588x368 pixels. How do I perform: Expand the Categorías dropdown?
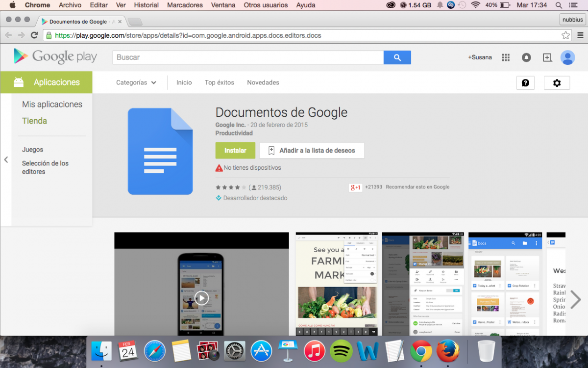pos(136,82)
